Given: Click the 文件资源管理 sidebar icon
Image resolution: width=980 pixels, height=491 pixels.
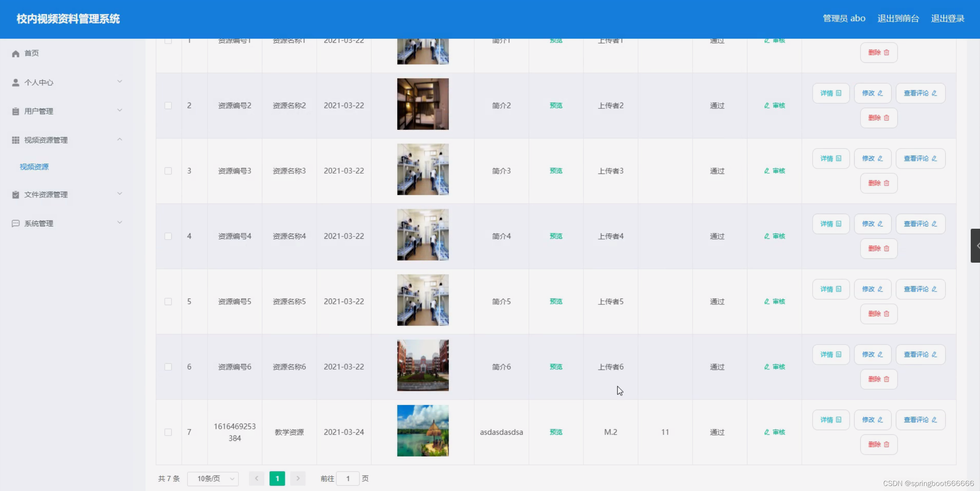Looking at the screenshot, I should pyautogui.click(x=15, y=195).
